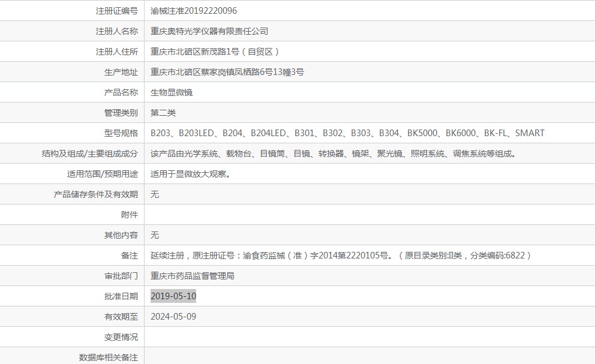Click the 数据库相关备注 label
This screenshot has height=364, width=595.
point(109,357)
